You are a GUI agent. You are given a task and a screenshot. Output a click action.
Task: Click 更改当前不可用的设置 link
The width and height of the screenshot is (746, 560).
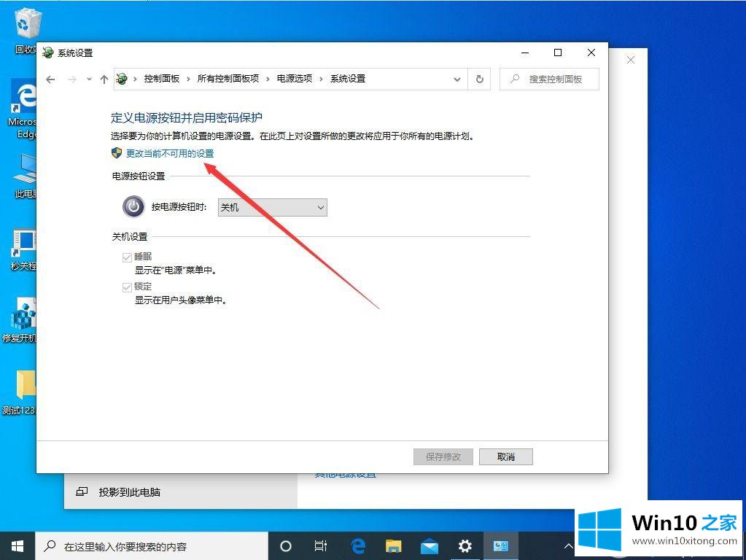pos(170,153)
